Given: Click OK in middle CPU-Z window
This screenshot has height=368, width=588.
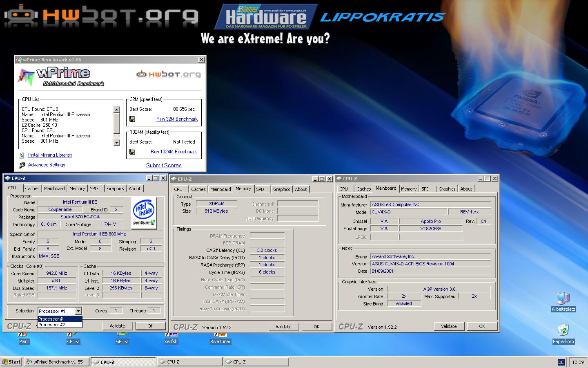Looking at the screenshot, I should click(316, 327).
